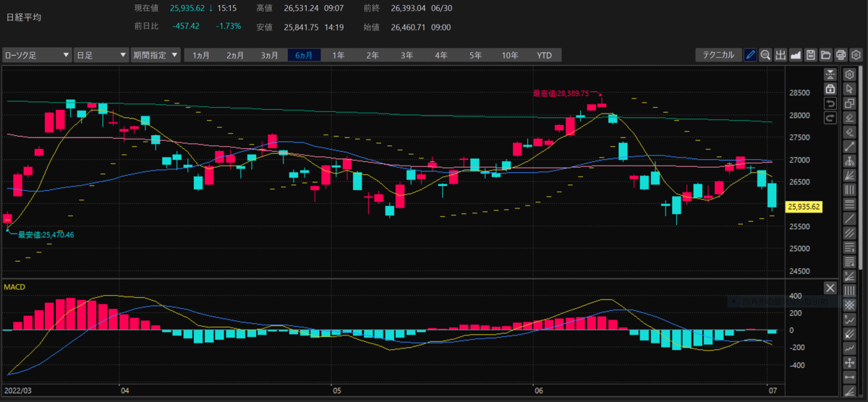868x402 pixels.
Task: Switch to the 5年 range tab
Action: (475, 55)
